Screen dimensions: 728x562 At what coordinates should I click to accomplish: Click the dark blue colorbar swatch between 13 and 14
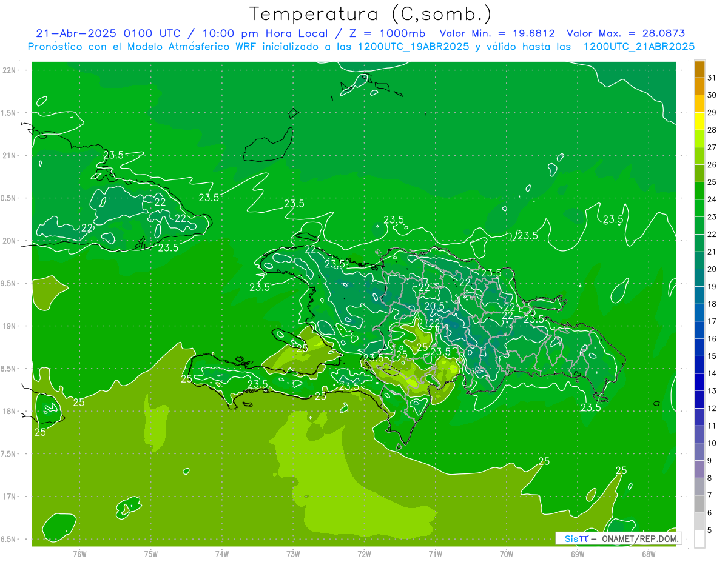coord(699,382)
